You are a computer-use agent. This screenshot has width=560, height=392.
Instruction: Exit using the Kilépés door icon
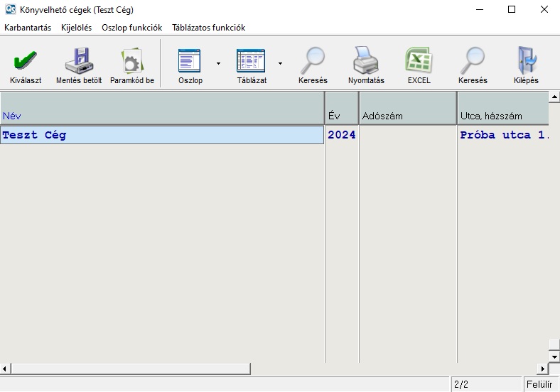pos(527,62)
